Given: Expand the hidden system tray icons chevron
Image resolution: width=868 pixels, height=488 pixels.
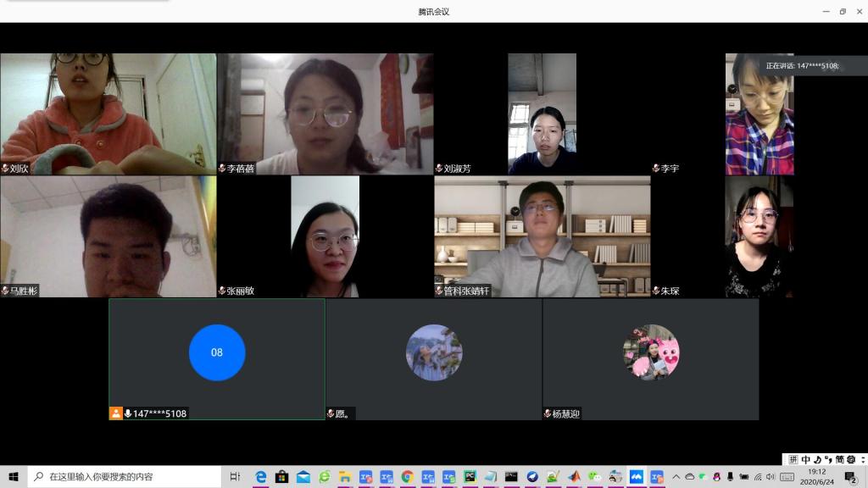Looking at the screenshot, I should pos(676,477).
